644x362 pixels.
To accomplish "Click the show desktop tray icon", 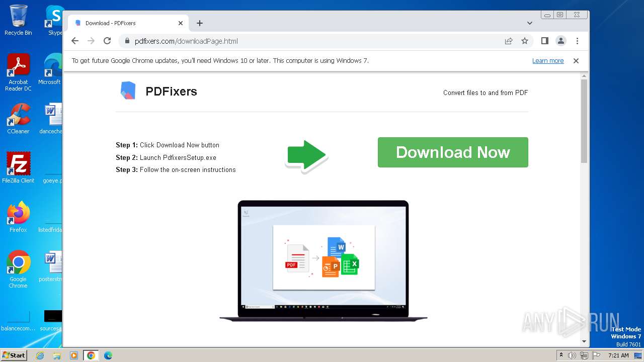I will 639,355.
